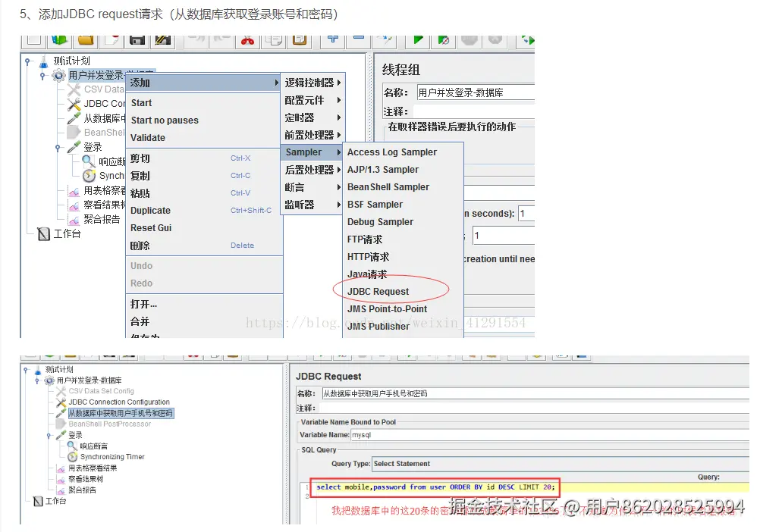Click the blue plus Expand All toolbar icon
The width and height of the screenshot is (760, 532).
pos(333,39)
